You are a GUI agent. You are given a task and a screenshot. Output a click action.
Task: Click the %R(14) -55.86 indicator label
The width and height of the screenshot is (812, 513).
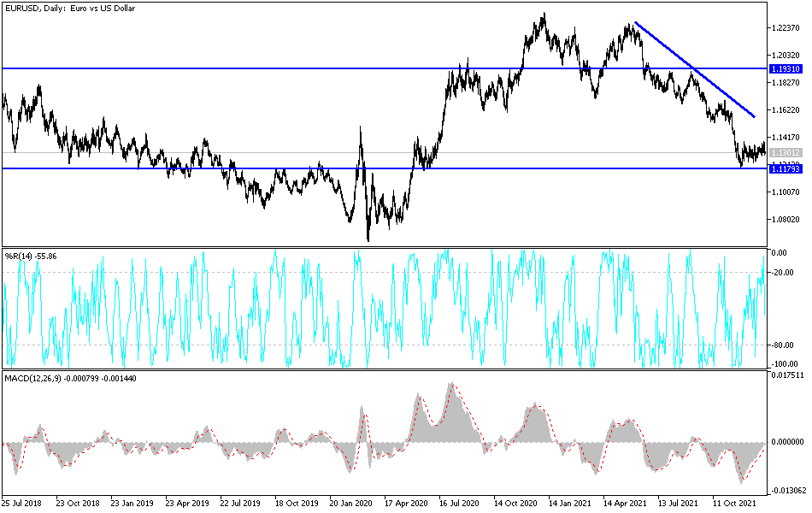pyautogui.click(x=31, y=256)
